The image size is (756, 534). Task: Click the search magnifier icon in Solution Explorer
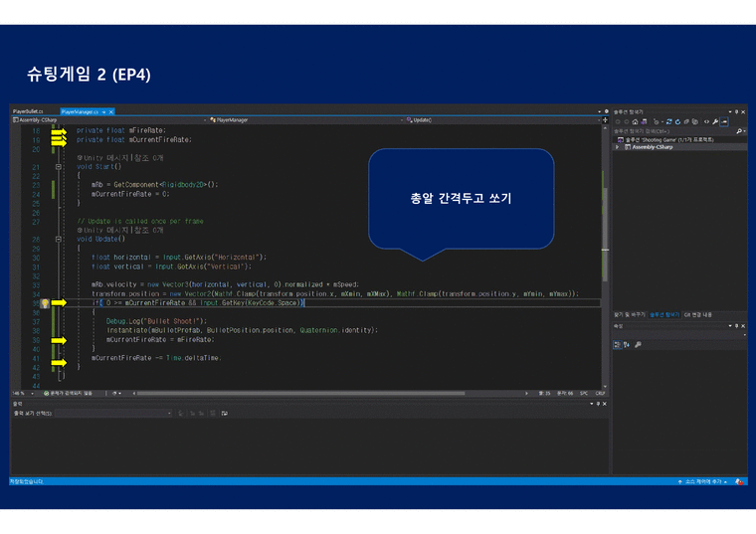click(x=738, y=130)
